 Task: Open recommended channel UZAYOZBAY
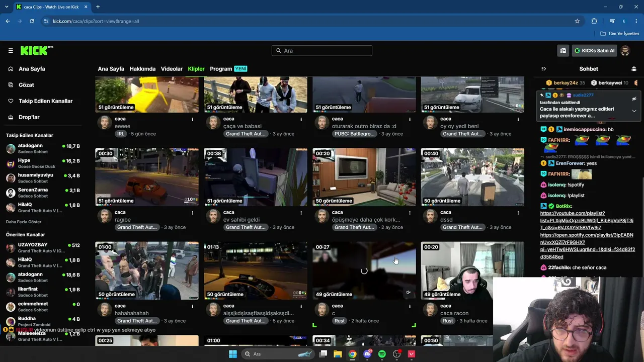[x=43, y=248]
